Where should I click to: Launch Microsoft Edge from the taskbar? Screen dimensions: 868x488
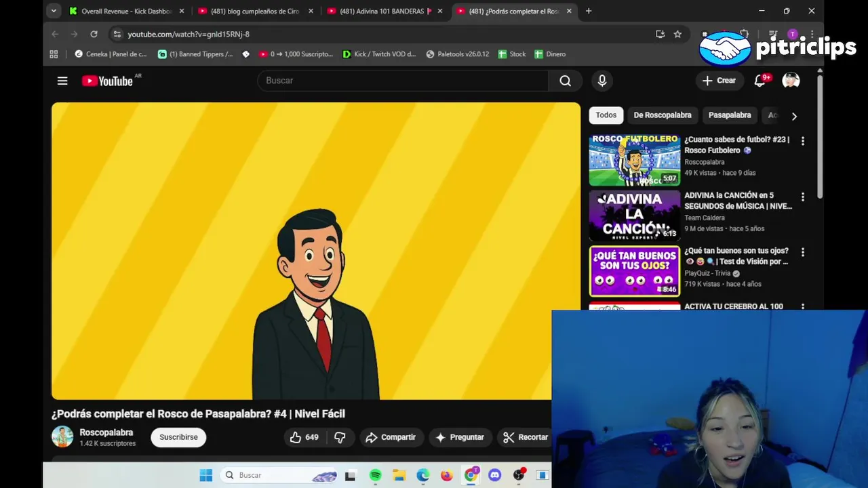click(422, 475)
